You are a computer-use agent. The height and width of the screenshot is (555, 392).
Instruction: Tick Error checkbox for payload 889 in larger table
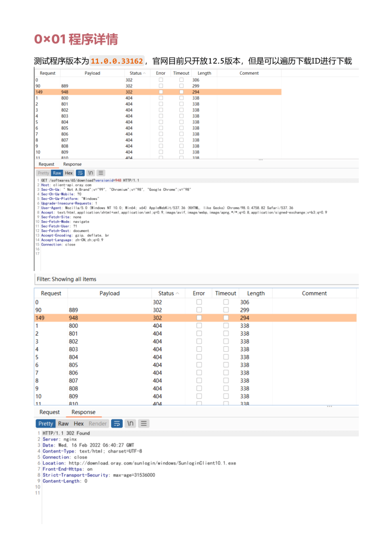click(199, 310)
